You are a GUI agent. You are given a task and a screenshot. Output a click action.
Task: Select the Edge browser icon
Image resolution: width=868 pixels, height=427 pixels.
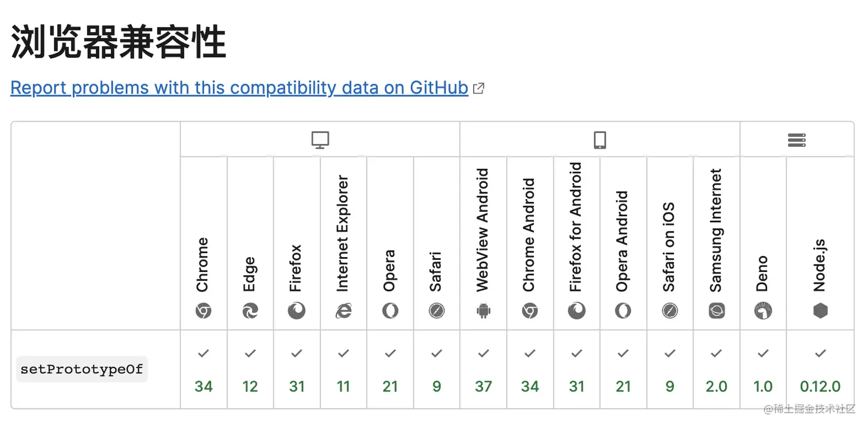(250, 311)
